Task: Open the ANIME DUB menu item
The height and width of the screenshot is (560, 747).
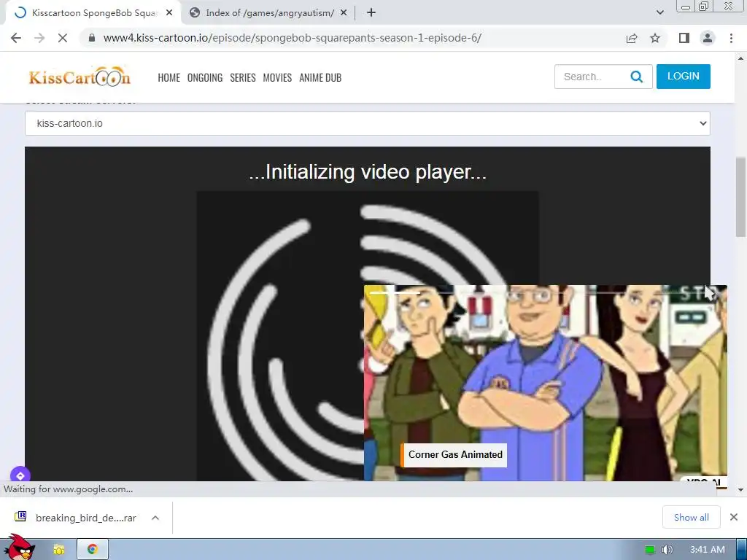Action: [x=320, y=77]
